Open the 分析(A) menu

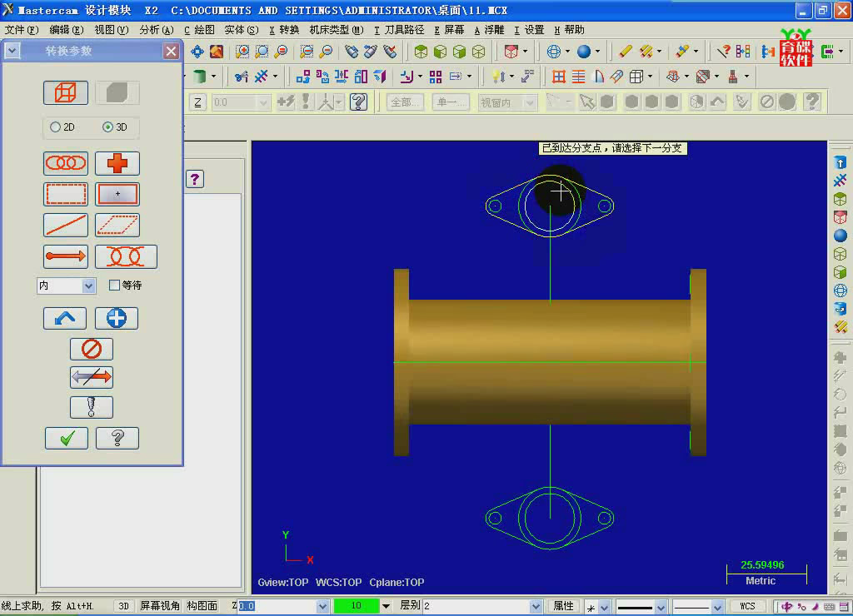click(x=156, y=30)
